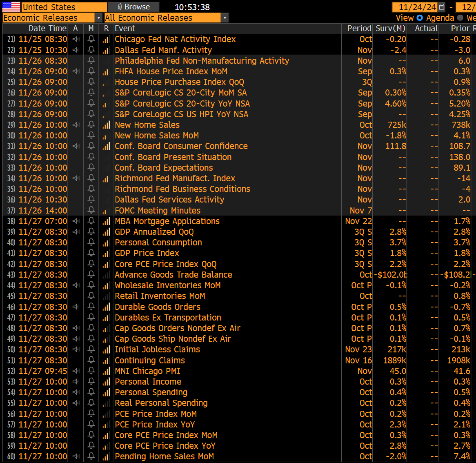Image resolution: width=476 pixels, height=463 pixels.
Task: Open the FOMC Meeting Minutes event
Action: pos(158,210)
